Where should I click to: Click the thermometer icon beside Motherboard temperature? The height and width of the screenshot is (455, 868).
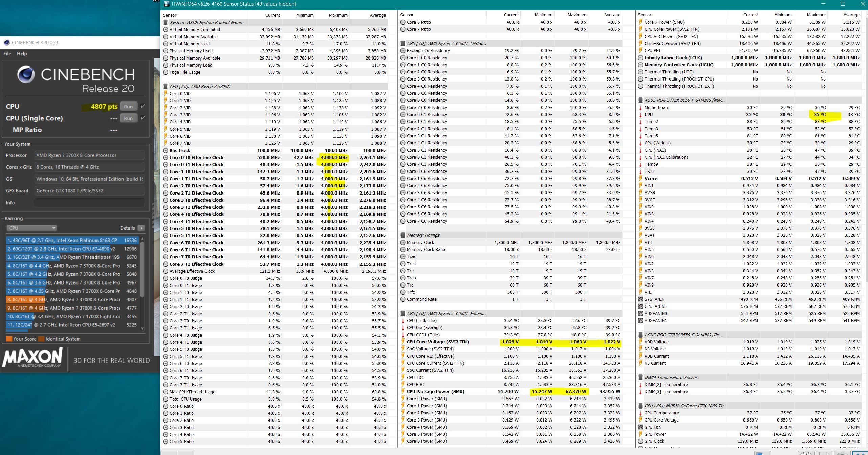click(x=641, y=107)
